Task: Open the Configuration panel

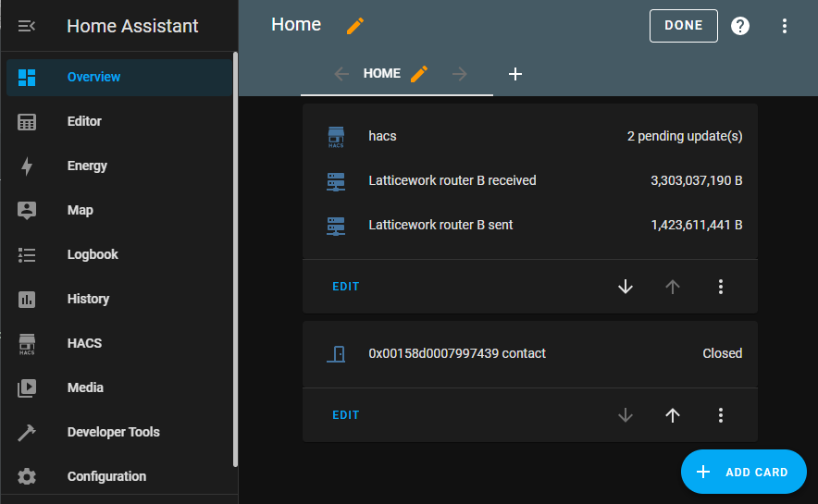Action: (119, 476)
